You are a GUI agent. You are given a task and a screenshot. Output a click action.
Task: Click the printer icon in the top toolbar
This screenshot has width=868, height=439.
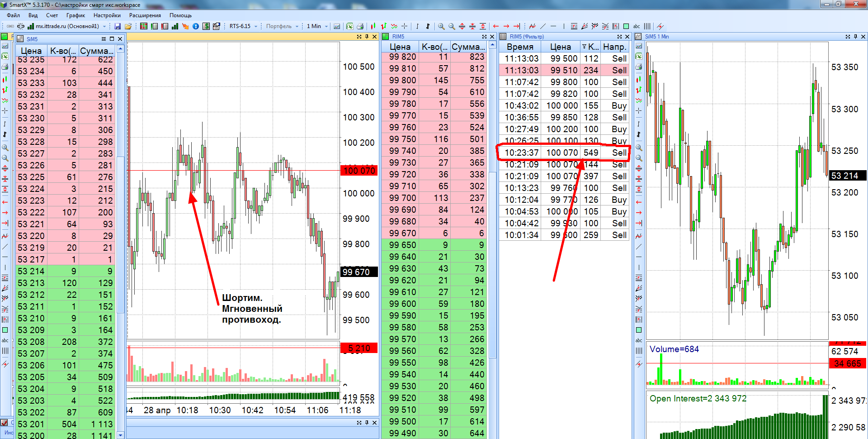click(x=360, y=26)
